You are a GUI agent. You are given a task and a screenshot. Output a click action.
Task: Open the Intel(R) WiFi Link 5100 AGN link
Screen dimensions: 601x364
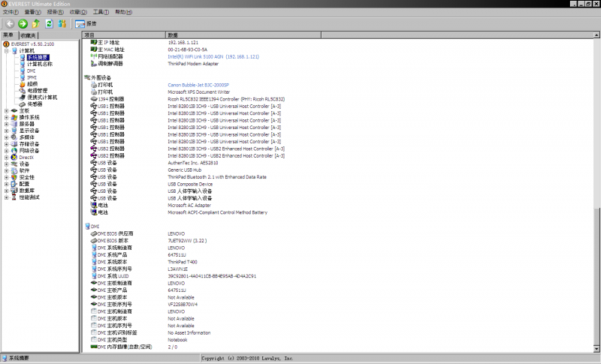tap(213, 56)
